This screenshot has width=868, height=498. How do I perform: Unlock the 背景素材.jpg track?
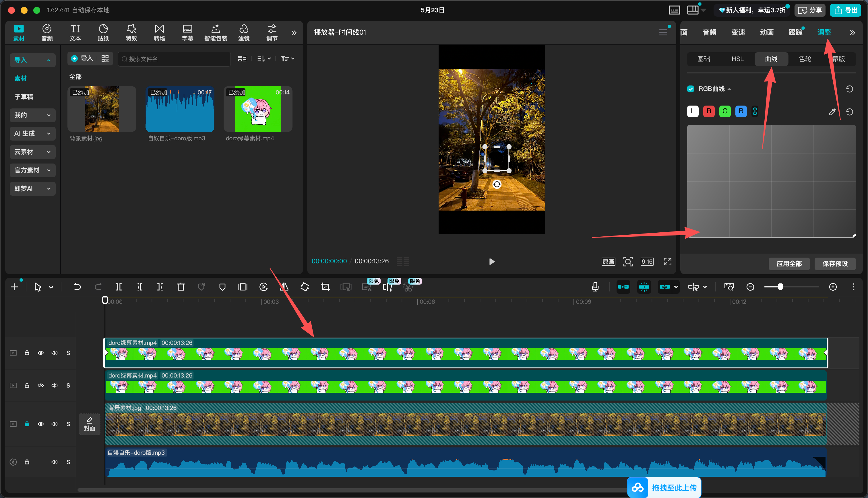27,424
